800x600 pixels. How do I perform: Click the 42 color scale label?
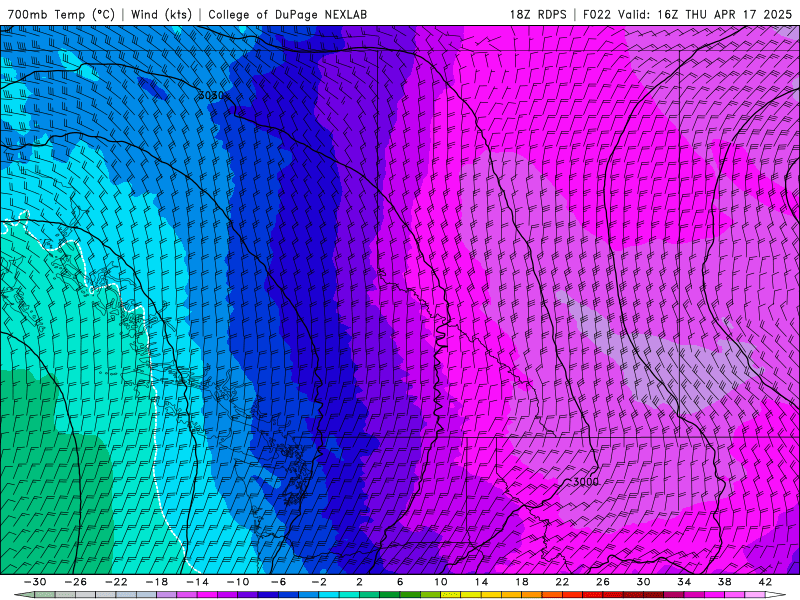tap(765, 582)
